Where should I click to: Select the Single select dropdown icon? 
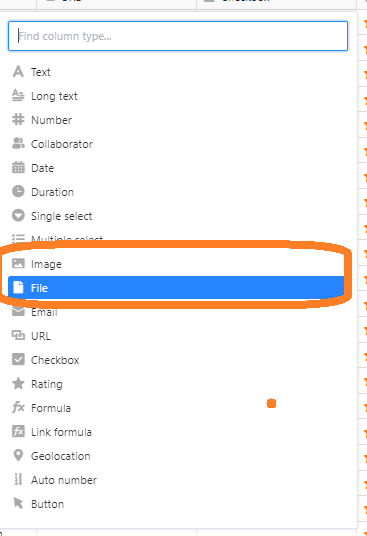click(x=18, y=215)
